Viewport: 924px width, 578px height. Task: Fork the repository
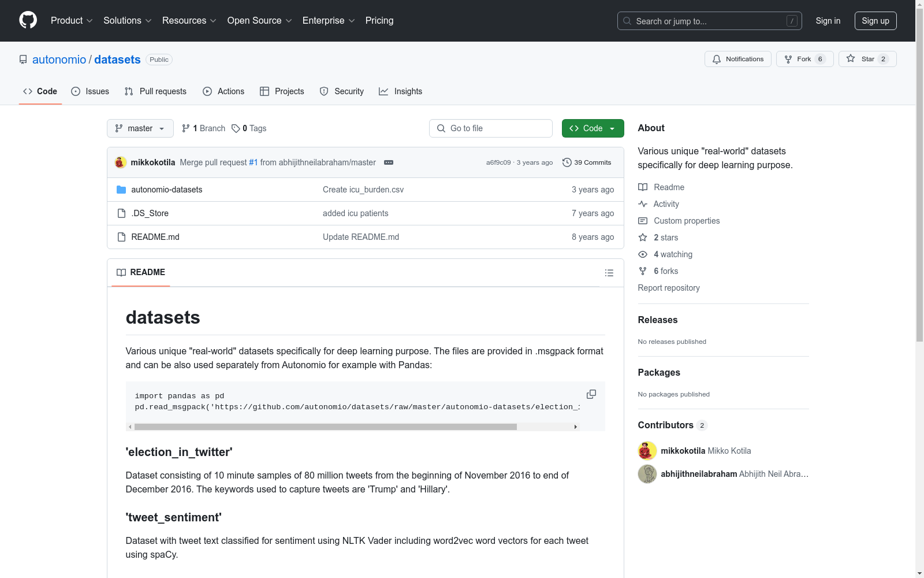(x=805, y=59)
